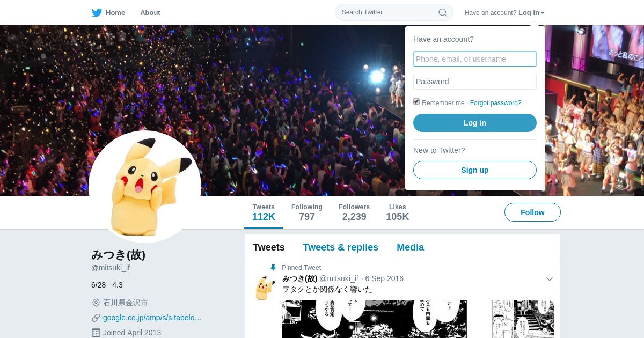Switch to the Media tab
The width and height of the screenshot is (644, 338).
click(x=410, y=247)
